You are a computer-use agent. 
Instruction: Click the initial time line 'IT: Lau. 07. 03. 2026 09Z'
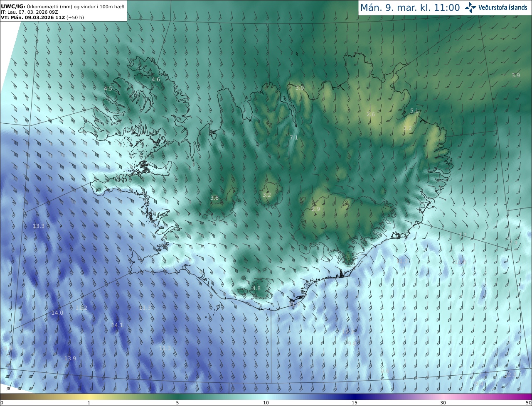pos(29,12)
